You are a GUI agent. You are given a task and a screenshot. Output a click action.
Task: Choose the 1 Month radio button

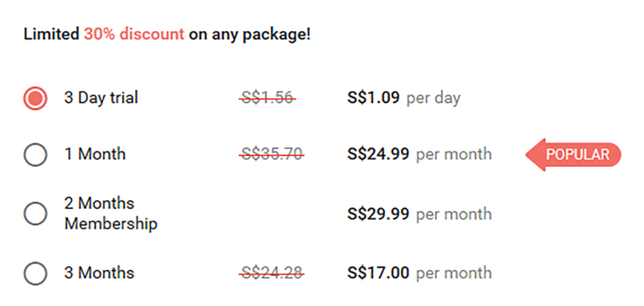point(35,155)
